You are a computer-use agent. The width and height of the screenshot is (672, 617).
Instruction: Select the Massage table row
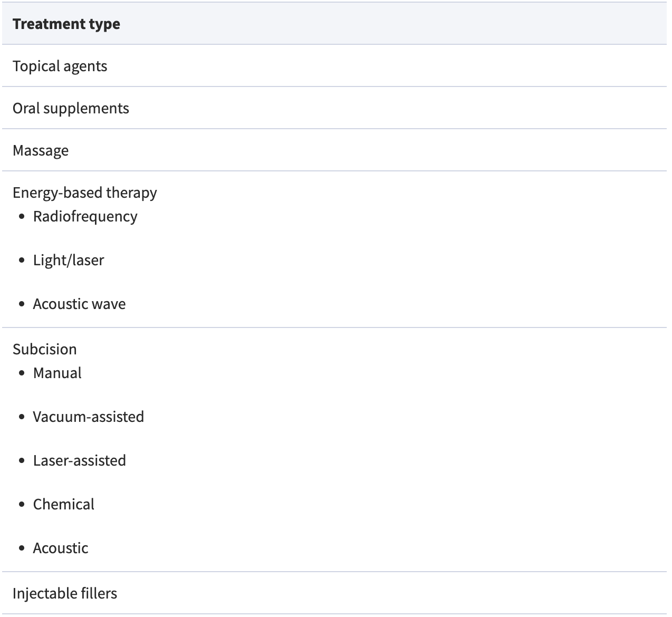click(41, 150)
